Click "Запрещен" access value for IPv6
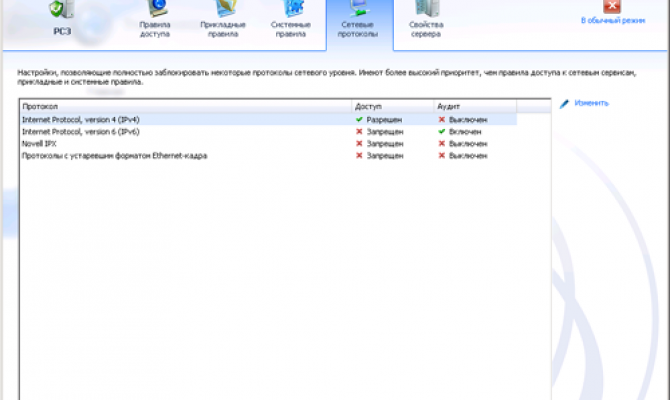The width and height of the screenshot is (670, 400). tap(385, 132)
